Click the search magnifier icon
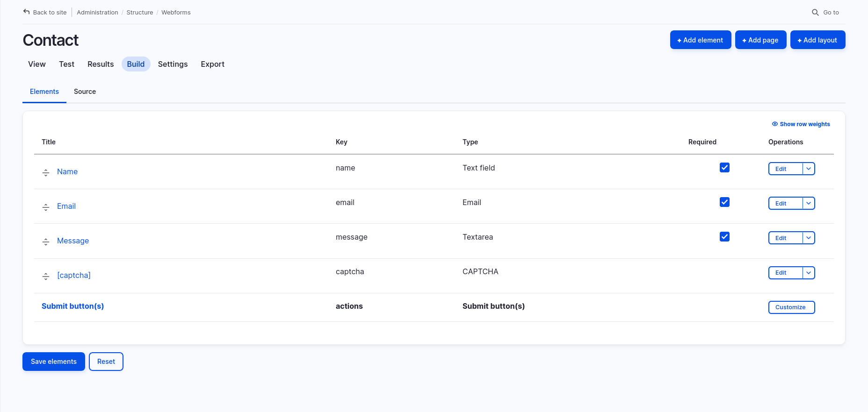This screenshot has width=868, height=412. pyautogui.click(x=815, y=13)
